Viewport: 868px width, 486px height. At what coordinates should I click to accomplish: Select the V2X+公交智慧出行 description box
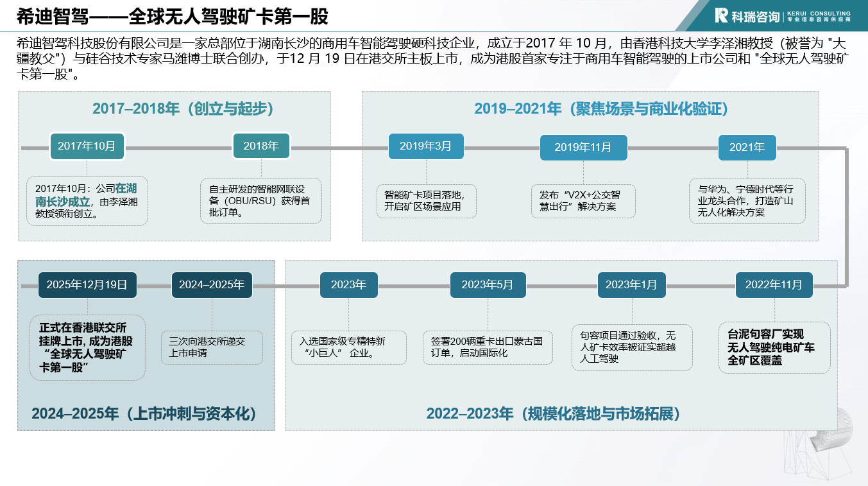[583, 201]
